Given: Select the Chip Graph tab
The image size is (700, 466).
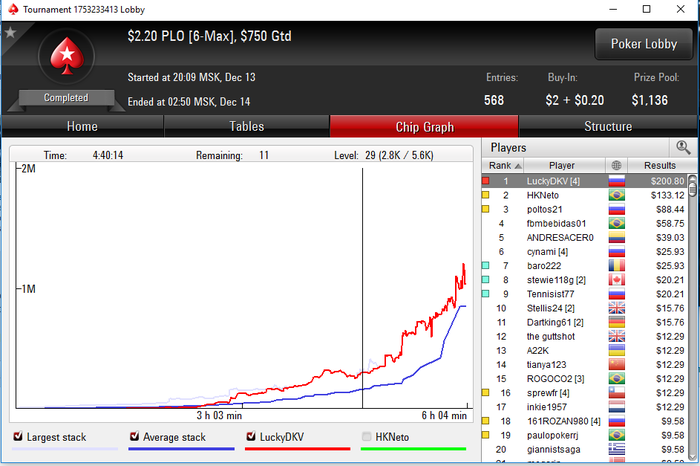Looking at the screenshot, I should tap(425, 127).
